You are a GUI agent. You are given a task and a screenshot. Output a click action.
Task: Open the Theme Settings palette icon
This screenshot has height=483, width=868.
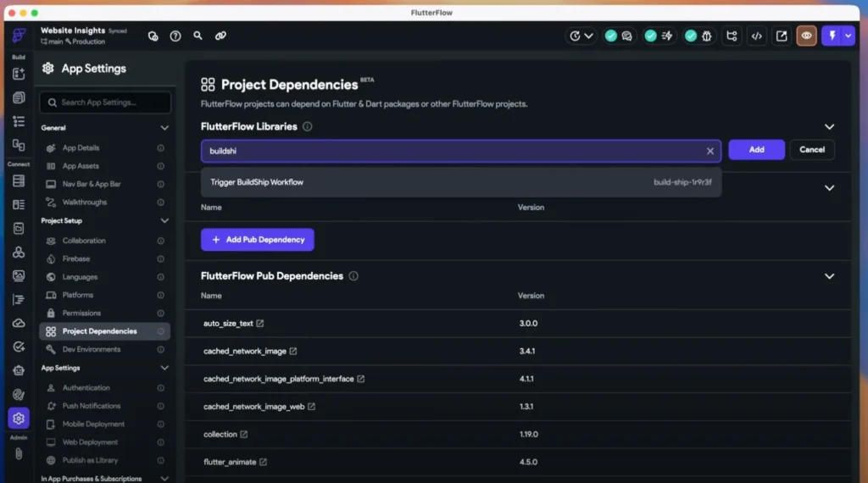pos(19,395)
